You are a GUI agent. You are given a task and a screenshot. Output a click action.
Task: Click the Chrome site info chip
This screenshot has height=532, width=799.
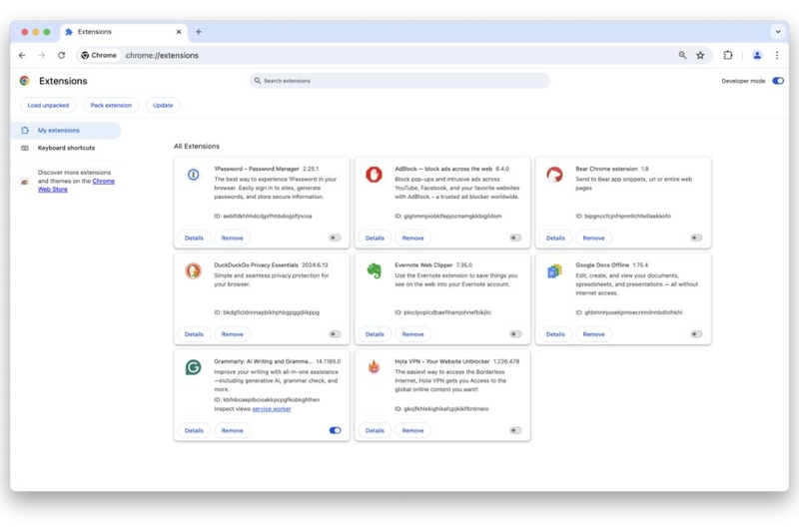tap(99, 55)
